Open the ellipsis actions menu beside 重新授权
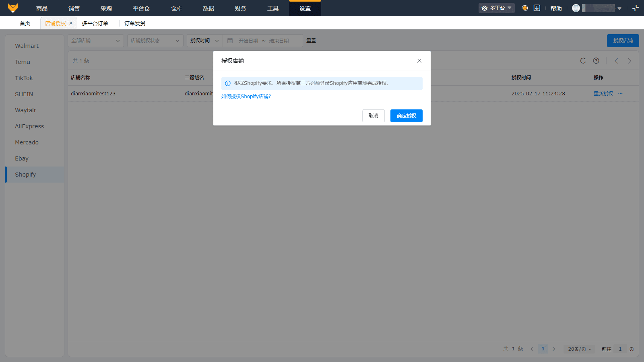This screenshot has height=362, width=644. (620, 93)
